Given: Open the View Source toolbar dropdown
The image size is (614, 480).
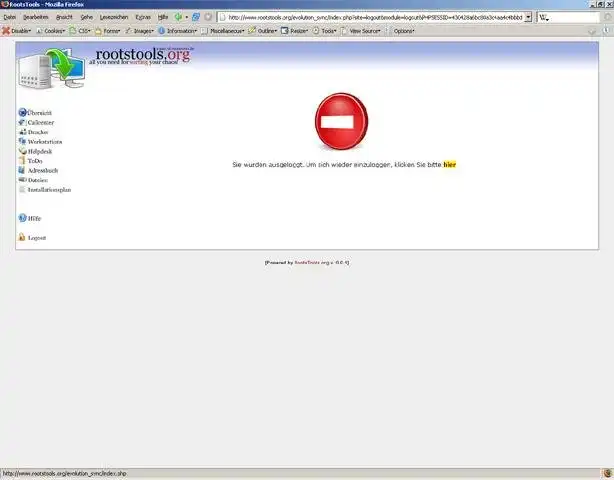Looking at the screenshot, I should (361, 31).
